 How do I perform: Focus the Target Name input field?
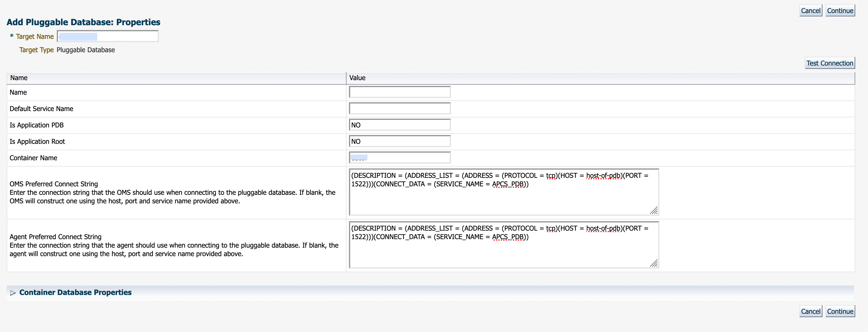108,36
